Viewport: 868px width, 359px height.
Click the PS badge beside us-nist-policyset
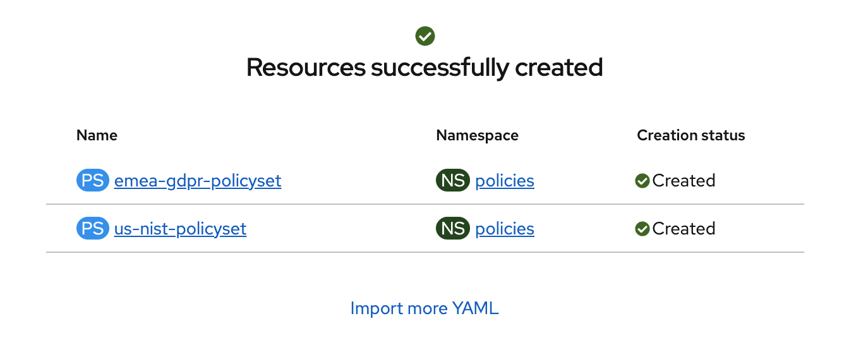[93, 228]
